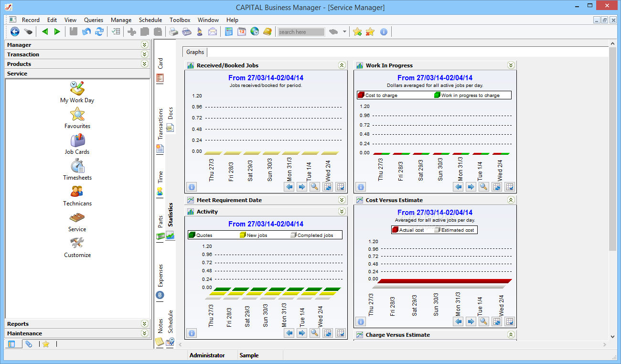This screenshot has width=621, height=364.
Task: Click info button on Received/Booked Jobs graph
Action: (192, 187)
